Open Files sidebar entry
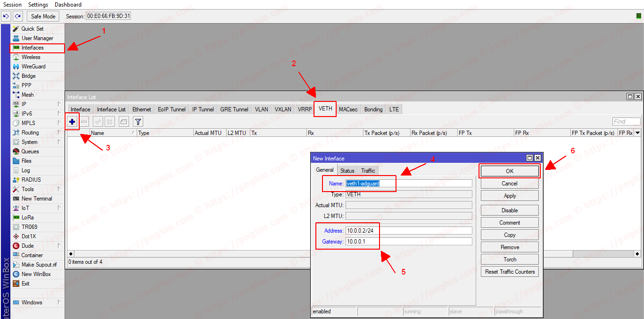The image size is (644, 319). pos(26,161)
